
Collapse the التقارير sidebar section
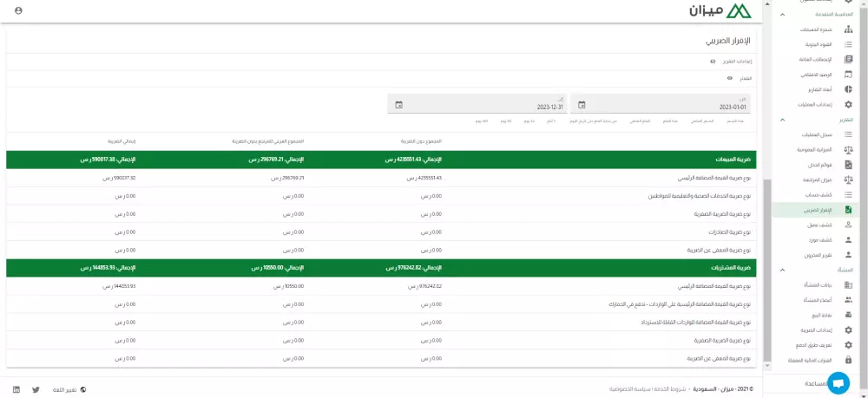tap(782, 120)
